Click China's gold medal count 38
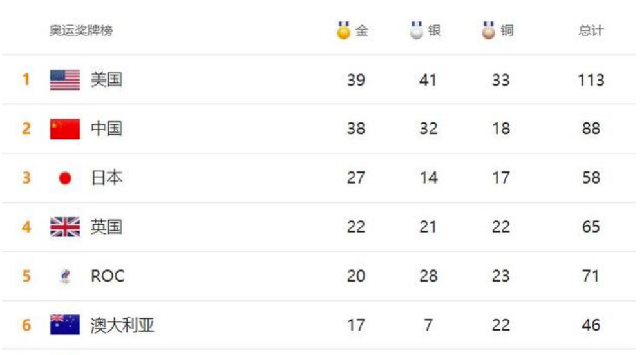Viewport: 644px width, 355px height. click(x=355, y=129)
